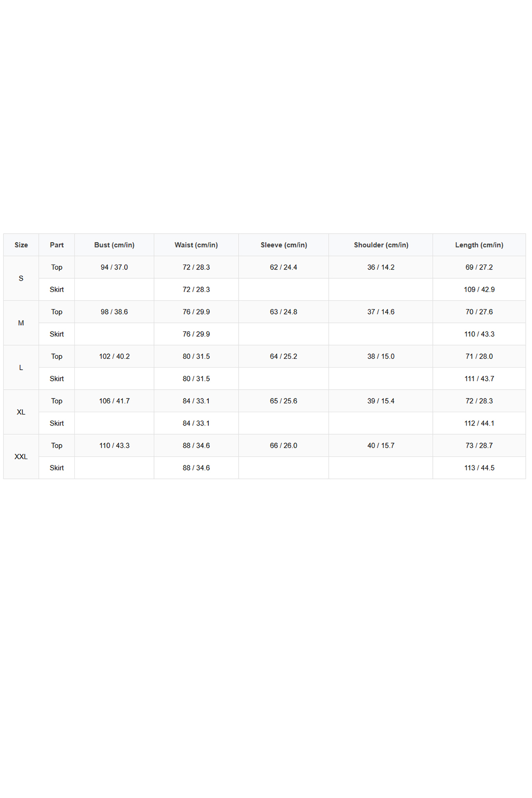Viewport: 532px width, 798px height.
Task: Select sleeve value 63 / 24.8
Action: [284, 312]
